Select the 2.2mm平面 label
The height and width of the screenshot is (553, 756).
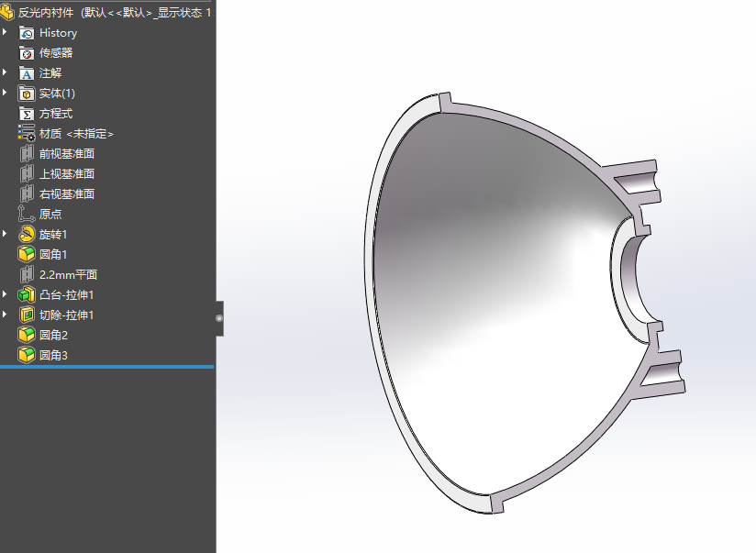coord(69,275)
